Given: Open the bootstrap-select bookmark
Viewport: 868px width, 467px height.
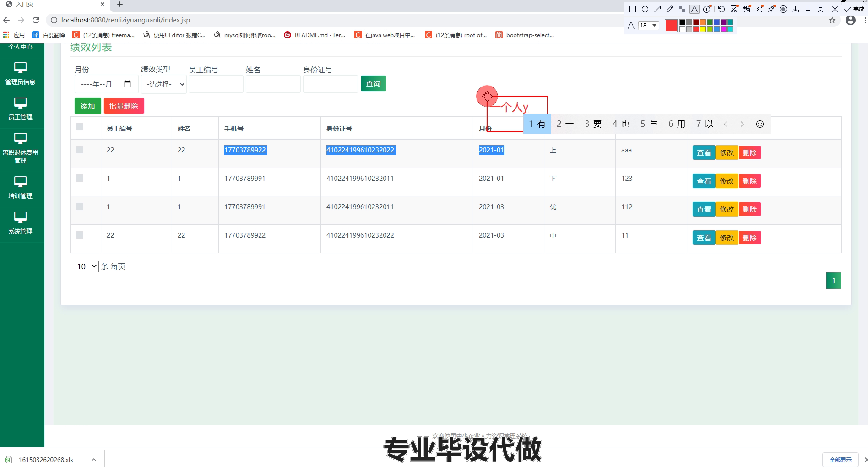Looking at the screenshot, I should click(525, 35).
